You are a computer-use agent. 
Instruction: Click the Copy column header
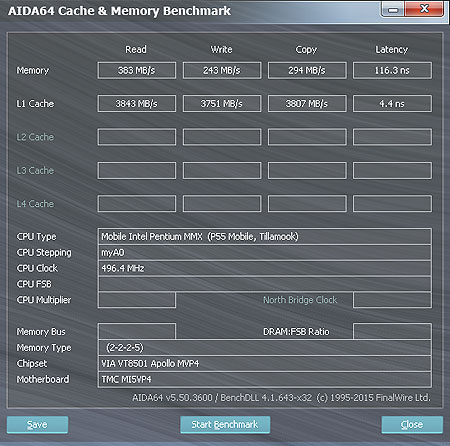point(306,50)
